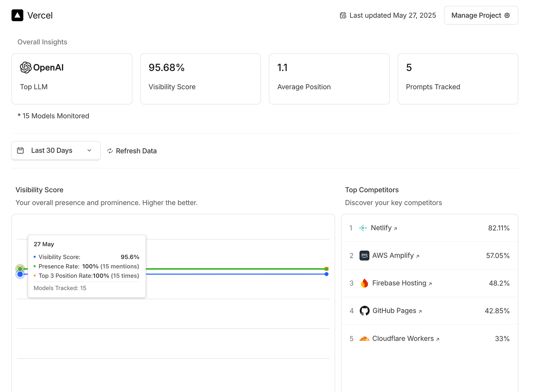Click the Vercel project name text
Viewport: 535px width, 392px height.
pos(40,15)
